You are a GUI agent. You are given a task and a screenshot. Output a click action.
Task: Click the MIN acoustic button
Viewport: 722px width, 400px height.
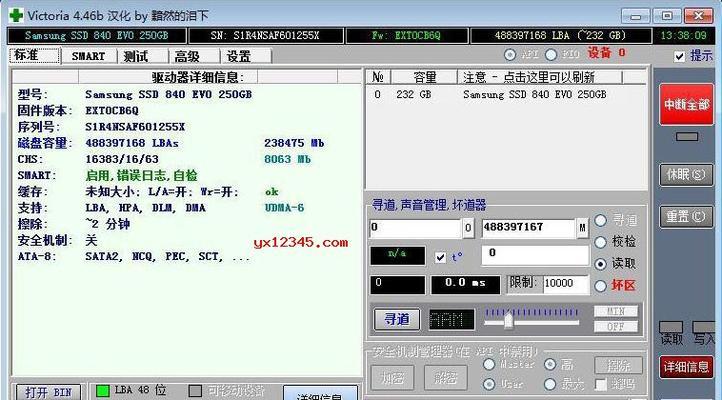tap(616, 312)
